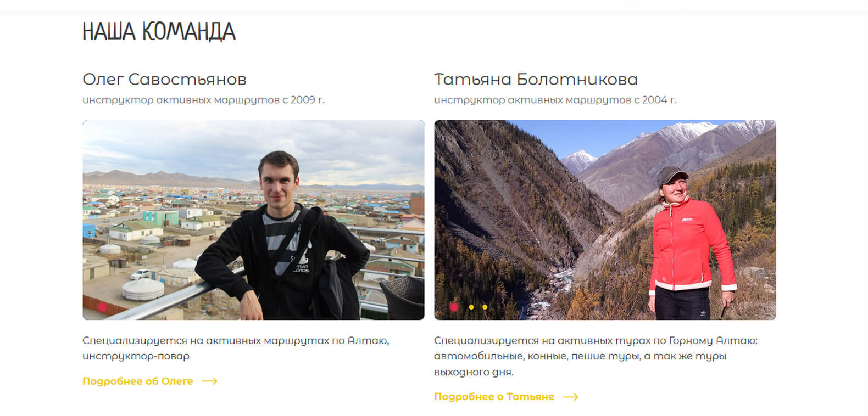Select the active pink dot on Tatiana's photo
The height and width of the screenshot is (416, 868).
pyautogui.click(x=454, y=307)
